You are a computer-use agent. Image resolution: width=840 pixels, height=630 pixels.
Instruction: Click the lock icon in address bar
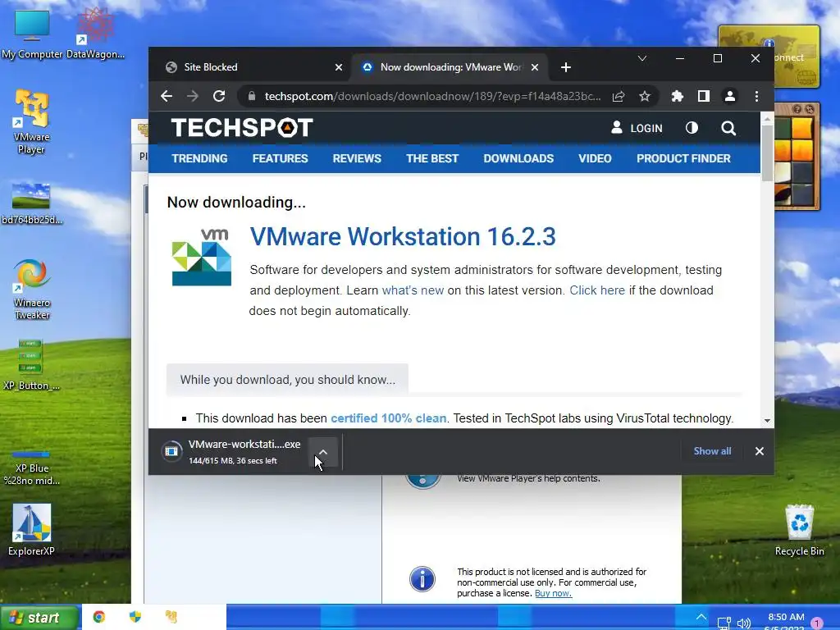click(x=252, y=97)
